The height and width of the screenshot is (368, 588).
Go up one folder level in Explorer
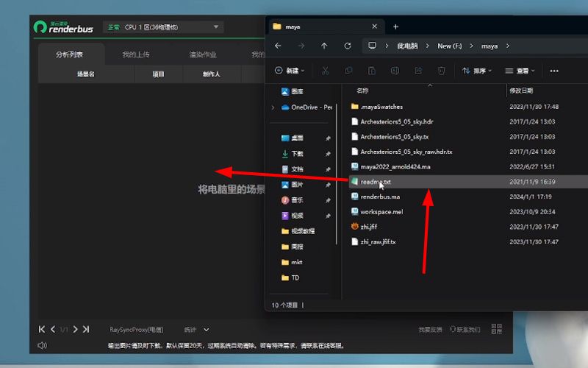pos(324,46)
